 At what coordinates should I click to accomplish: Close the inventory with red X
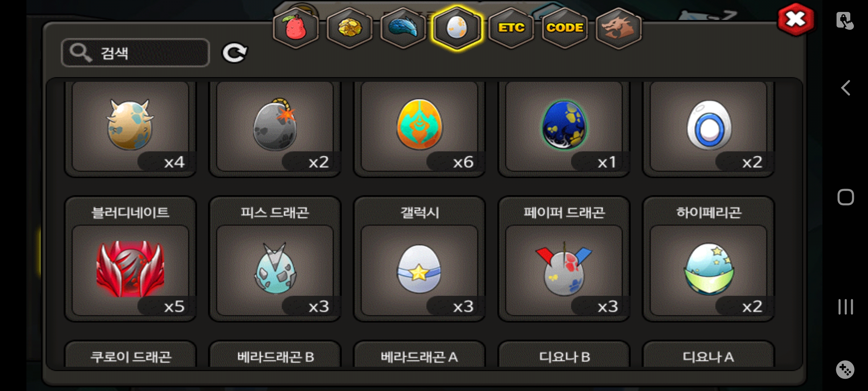[796, 20]
